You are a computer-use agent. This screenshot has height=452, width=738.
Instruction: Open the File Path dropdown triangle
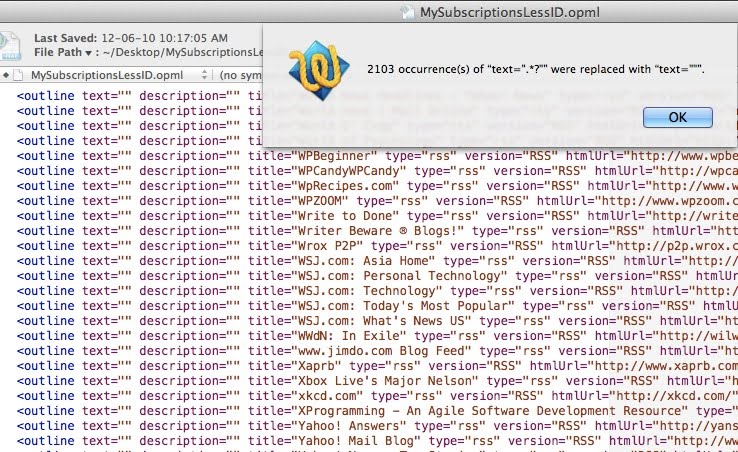coord(88,53)
